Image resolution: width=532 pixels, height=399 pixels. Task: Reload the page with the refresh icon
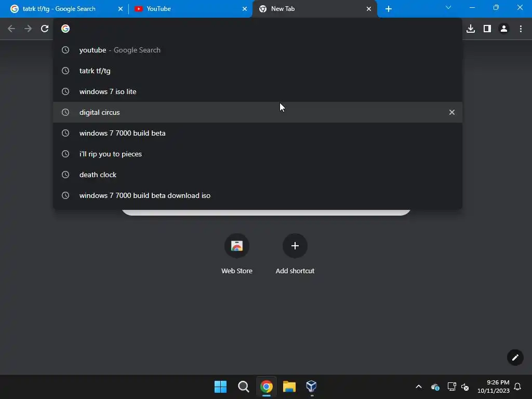[45, 29]
